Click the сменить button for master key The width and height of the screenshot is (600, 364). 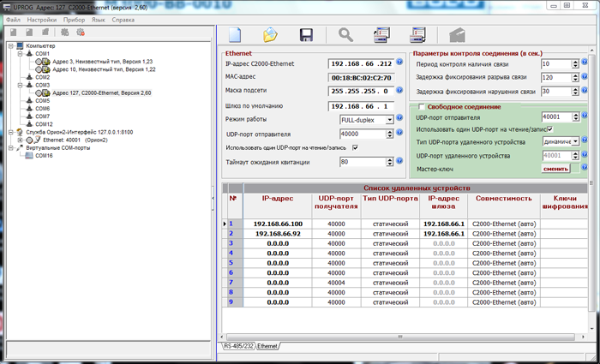click(555, 169)
